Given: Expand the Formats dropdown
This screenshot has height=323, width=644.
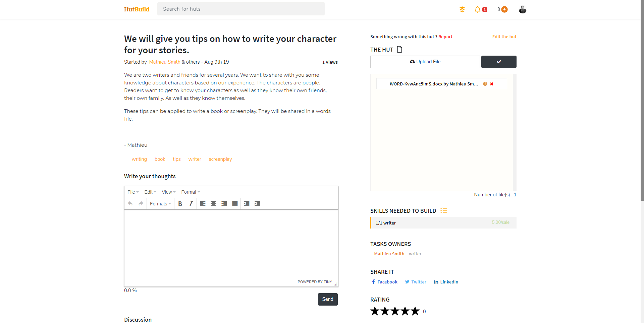Looking at the screenshot, I should (160, 204).
